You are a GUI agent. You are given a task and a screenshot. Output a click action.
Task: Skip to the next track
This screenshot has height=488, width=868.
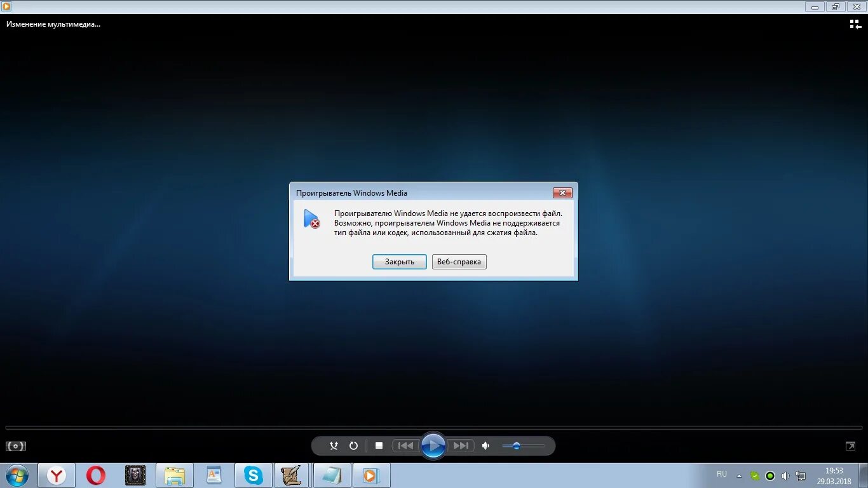461,446
